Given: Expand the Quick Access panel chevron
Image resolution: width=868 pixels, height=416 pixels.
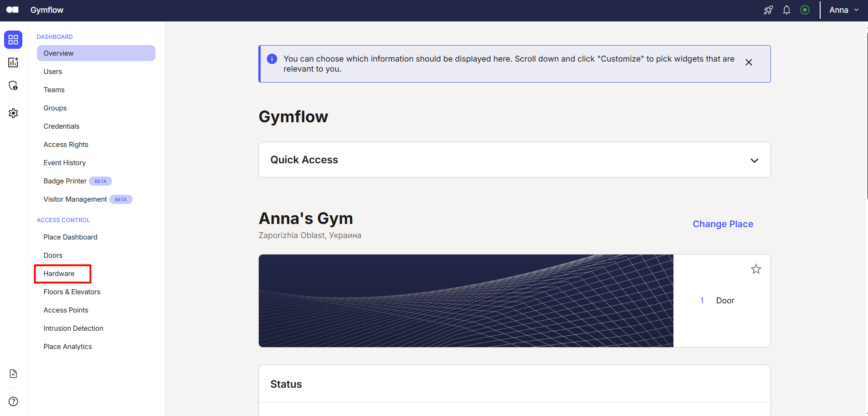Looking at the screenshot, I should click(755, 161).
